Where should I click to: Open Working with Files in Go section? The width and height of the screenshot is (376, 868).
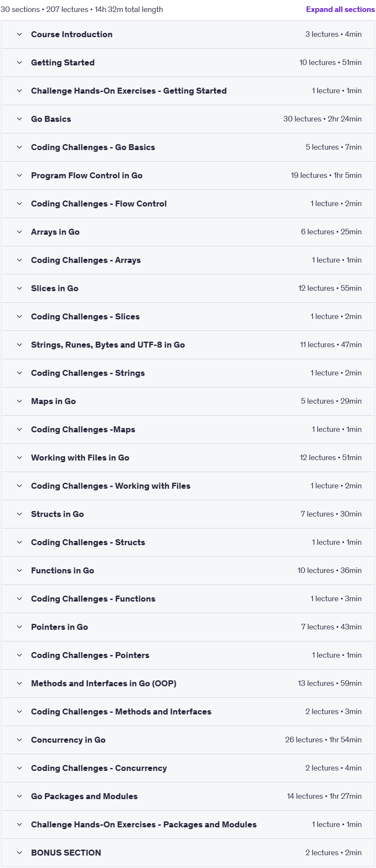pos(188,458)
